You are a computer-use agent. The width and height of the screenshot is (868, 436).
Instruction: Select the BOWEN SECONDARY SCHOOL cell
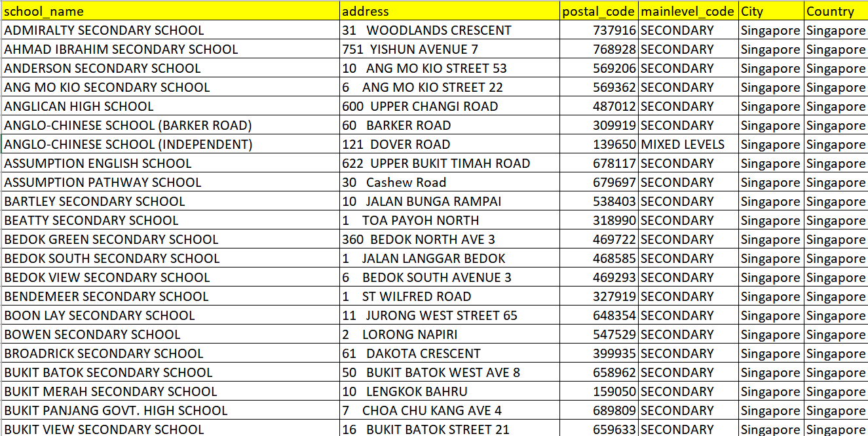(x=170, y=334)
